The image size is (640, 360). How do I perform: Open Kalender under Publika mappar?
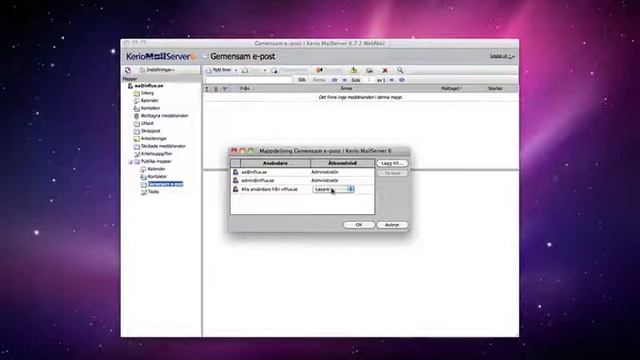point(156,169)
